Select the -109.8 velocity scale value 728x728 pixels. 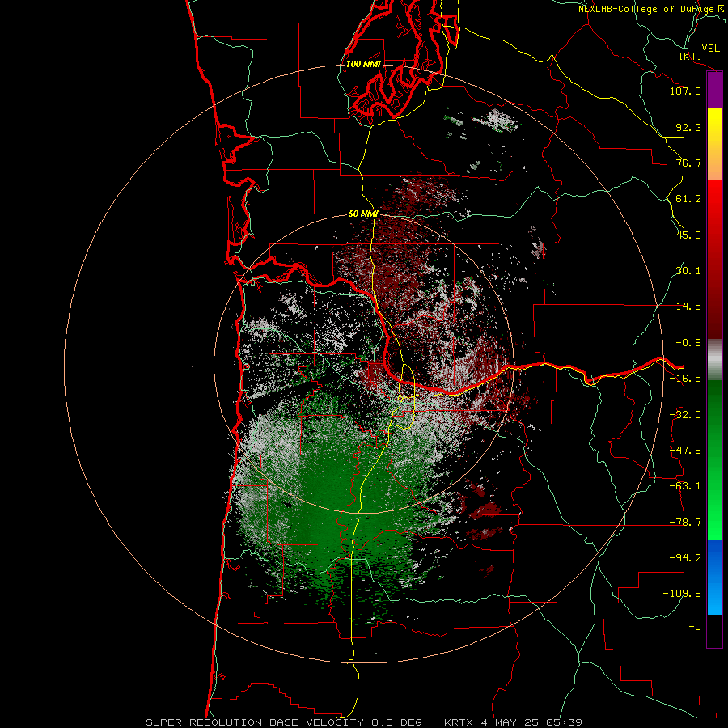coord(683,594)
